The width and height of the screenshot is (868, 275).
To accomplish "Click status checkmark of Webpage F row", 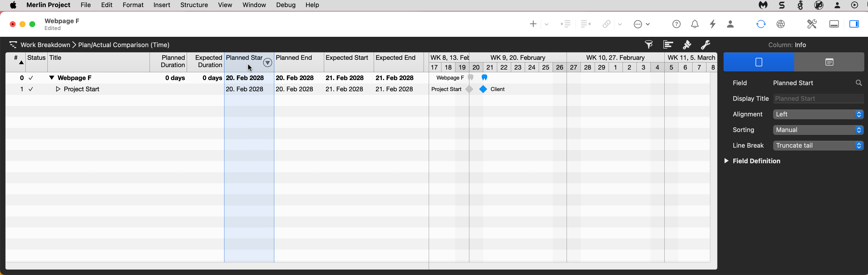I will click(31, 78).
